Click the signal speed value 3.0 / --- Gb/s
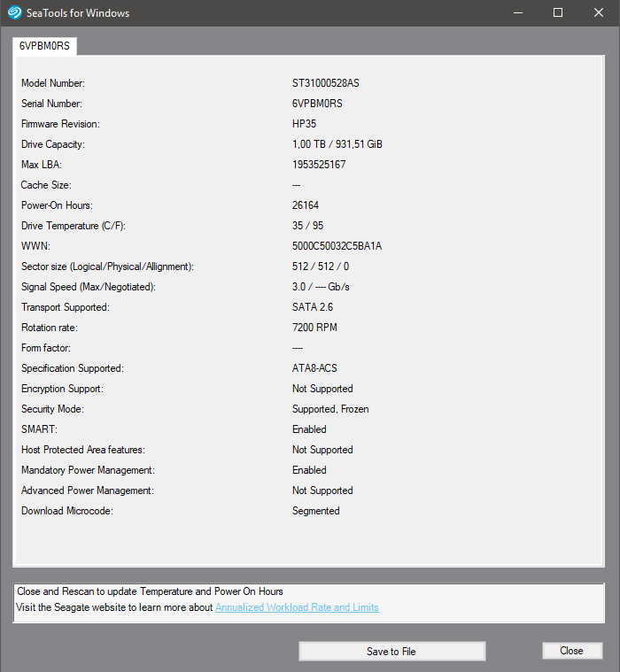Viewport: 620px width, 672px height. 321,287
